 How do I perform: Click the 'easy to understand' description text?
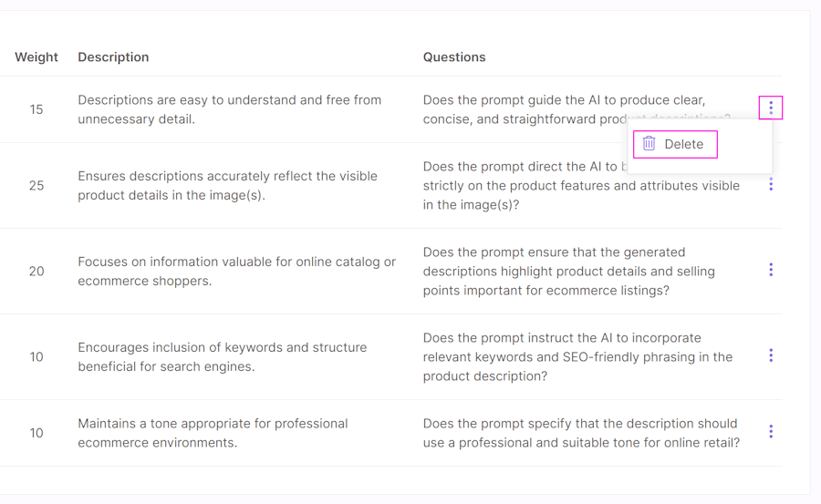pyautogui.click(x=229, y=109)
